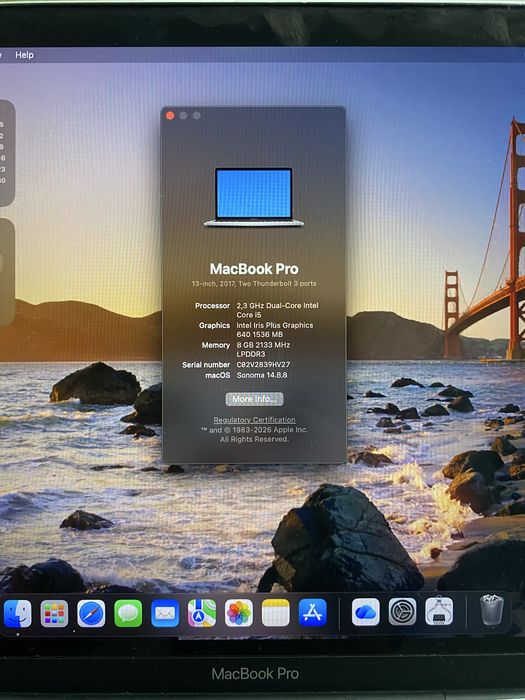The height and width of the screenshot is (700, 525).
Task: Click the Processor label
Action: (x=212, y=306)
